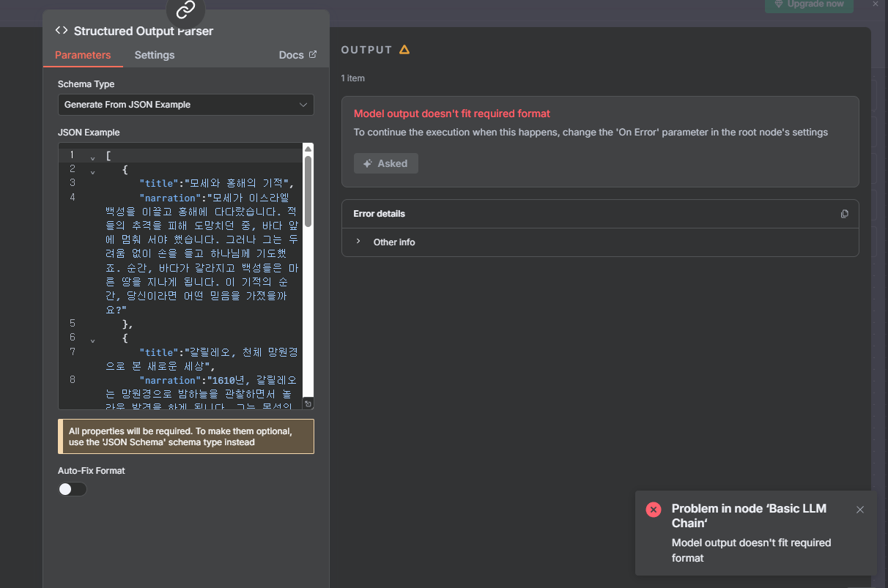Click the Asked button
888x588 pixels.
coord(386,163)
